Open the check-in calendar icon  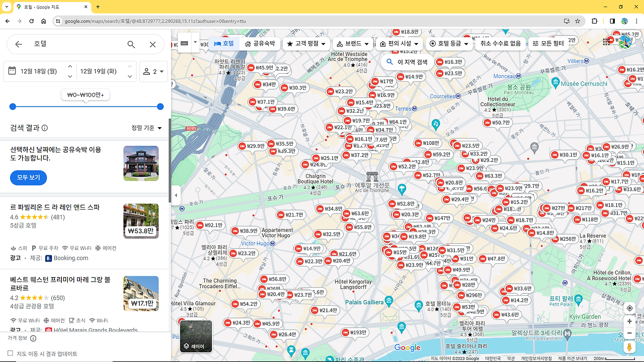(12, 71)
